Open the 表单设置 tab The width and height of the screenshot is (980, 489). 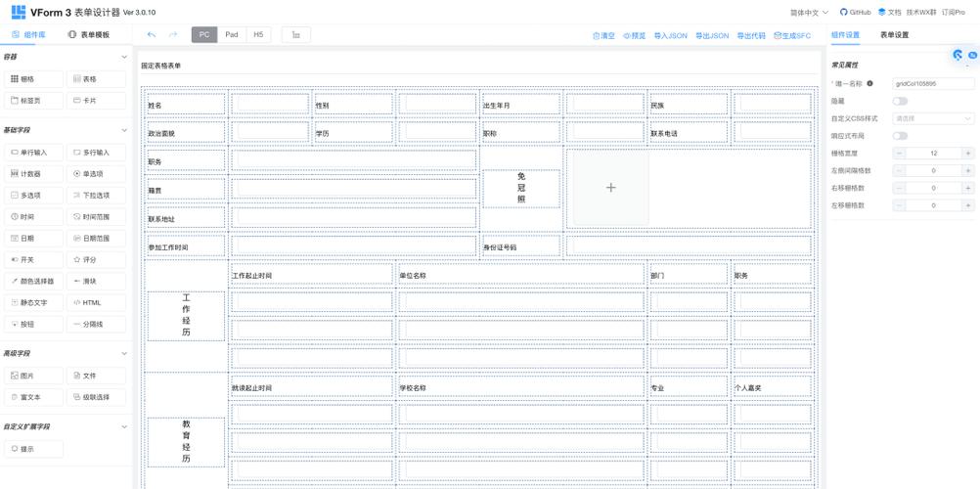point(894,35)
